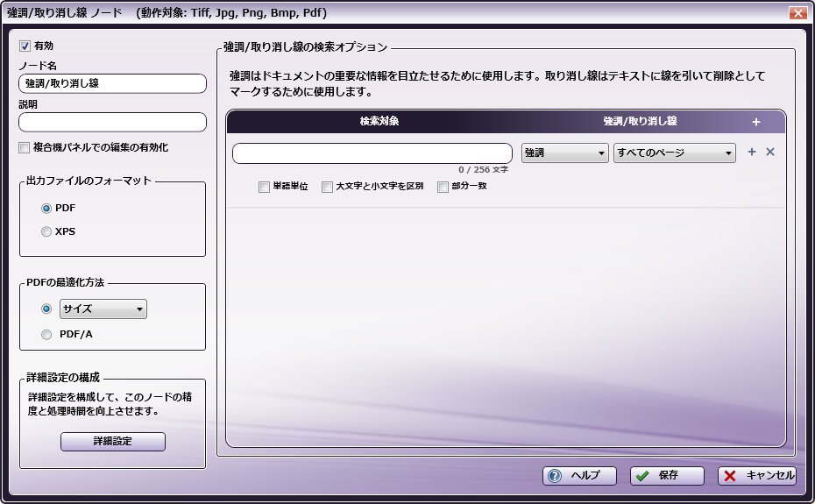
Task: Click the 詳細設定 button
Action: coord(113,442)
